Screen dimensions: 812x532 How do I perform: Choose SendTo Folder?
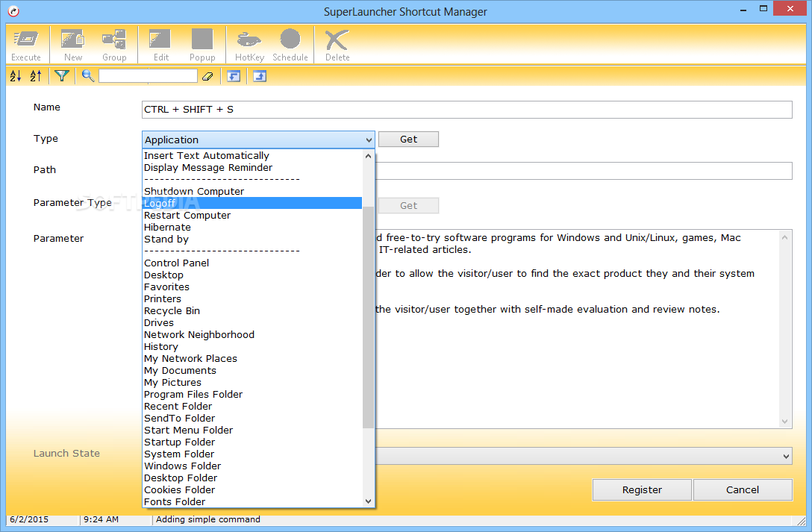[253, 418]
